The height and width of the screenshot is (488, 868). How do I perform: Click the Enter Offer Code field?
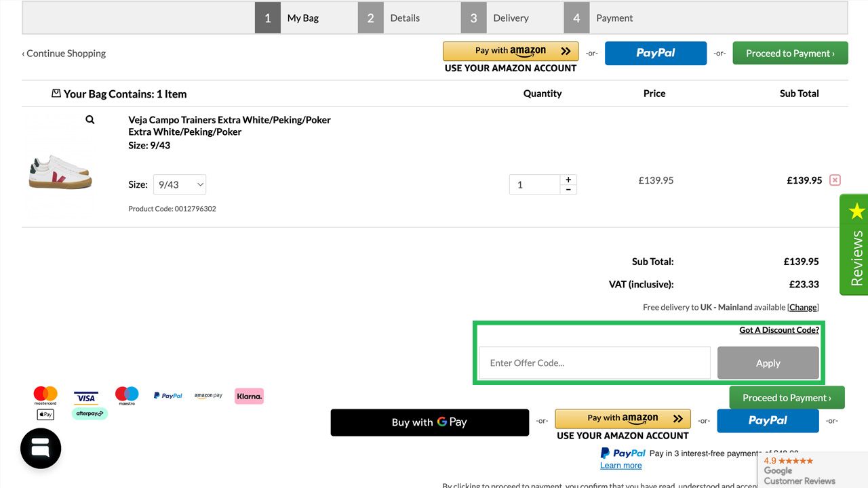(x=595, y=363)
